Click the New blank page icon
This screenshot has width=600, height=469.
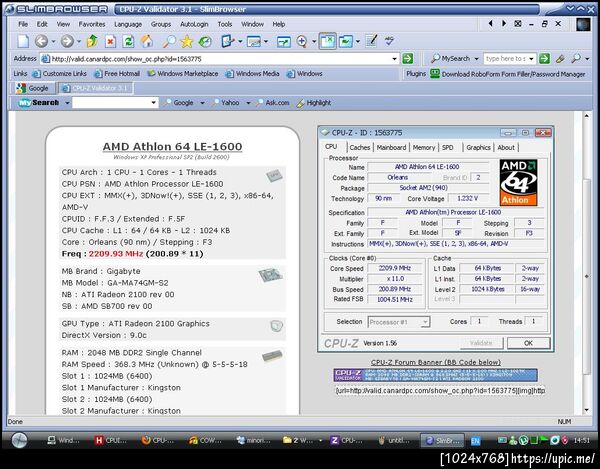(23, 41)
